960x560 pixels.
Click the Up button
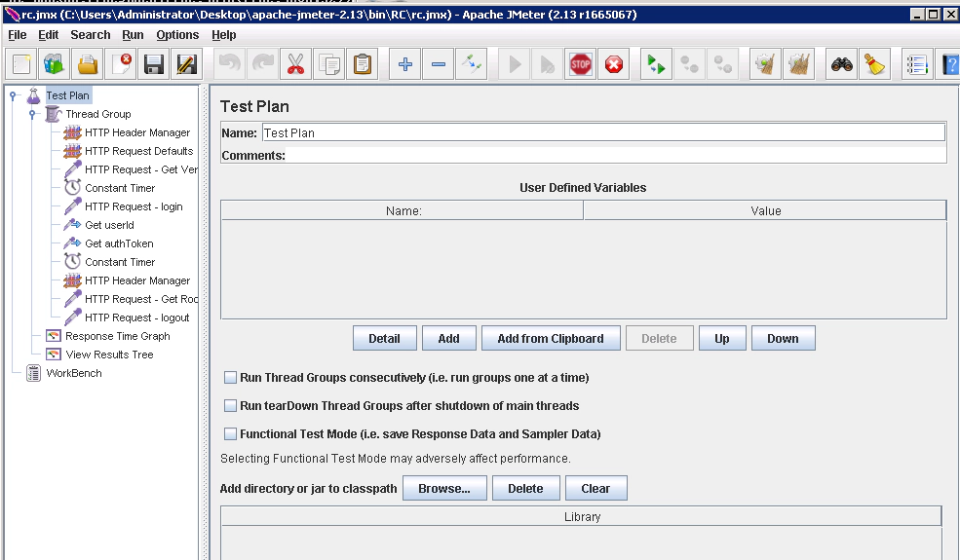[722, 339]
